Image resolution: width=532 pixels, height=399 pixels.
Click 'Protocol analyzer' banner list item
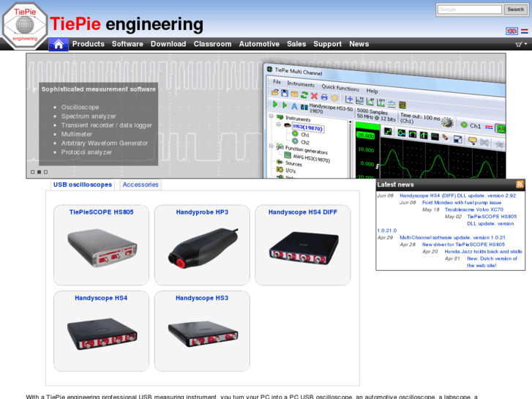pyautogui.click(x=86, y=152)
